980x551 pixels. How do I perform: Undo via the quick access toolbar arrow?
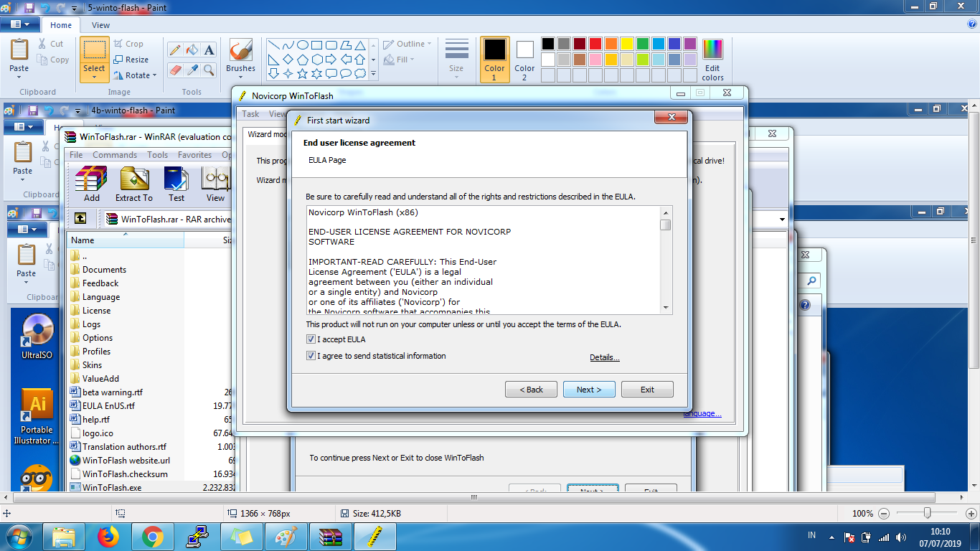(x=45, y=8)
